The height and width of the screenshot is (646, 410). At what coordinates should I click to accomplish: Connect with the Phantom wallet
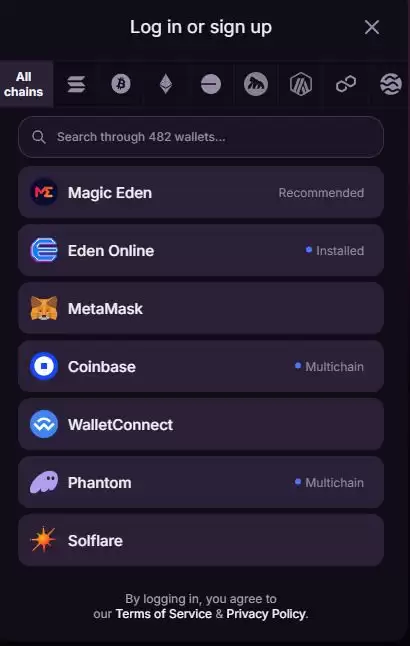(x=201, y=482)
